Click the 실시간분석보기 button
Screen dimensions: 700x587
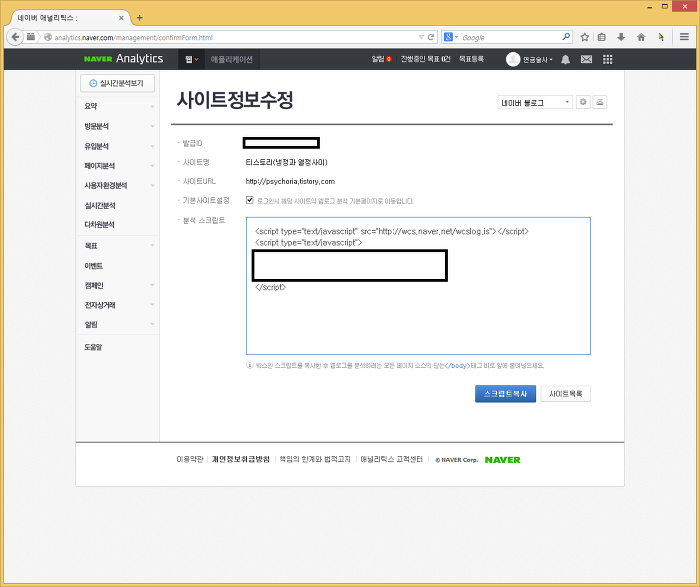(117, 83)
